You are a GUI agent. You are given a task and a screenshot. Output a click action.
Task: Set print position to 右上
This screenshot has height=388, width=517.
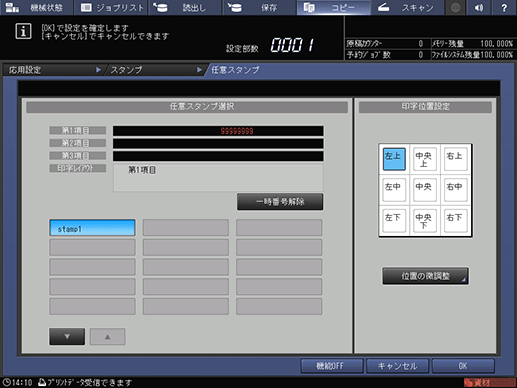(455, 159)
